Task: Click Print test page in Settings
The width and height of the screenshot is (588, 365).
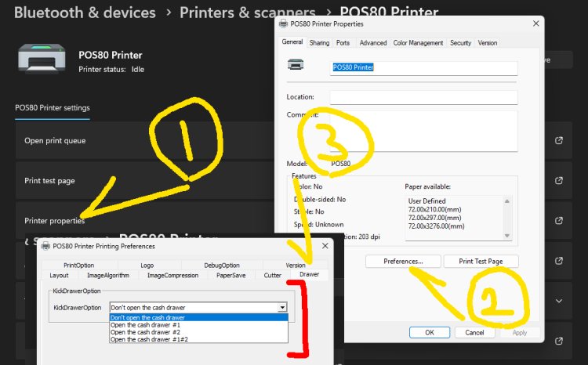Action: (x=49, y=181)
